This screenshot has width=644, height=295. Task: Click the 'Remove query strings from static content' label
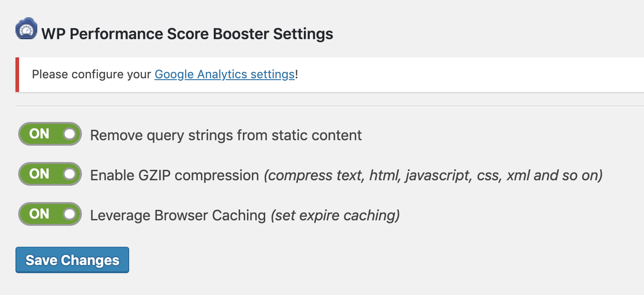point(226,135)
